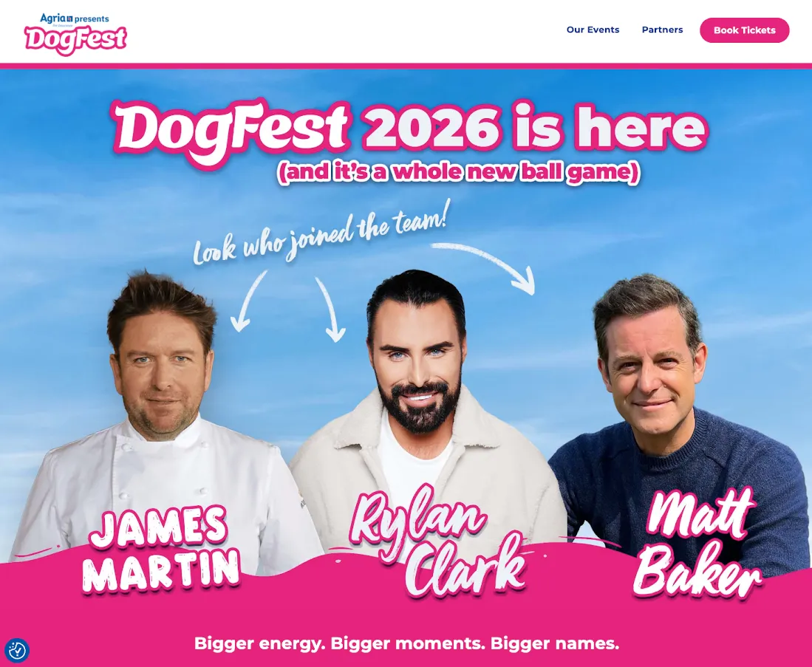Click the JAMES MARTIN name label
812x667 pixels.
pyautogui.click(x=160, y=550)
